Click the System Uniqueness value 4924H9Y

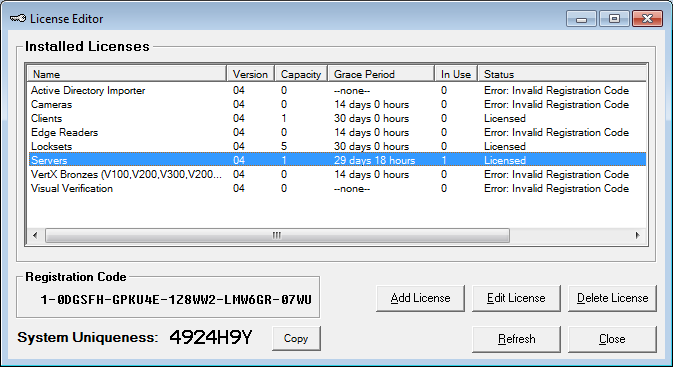click(211, 337)
